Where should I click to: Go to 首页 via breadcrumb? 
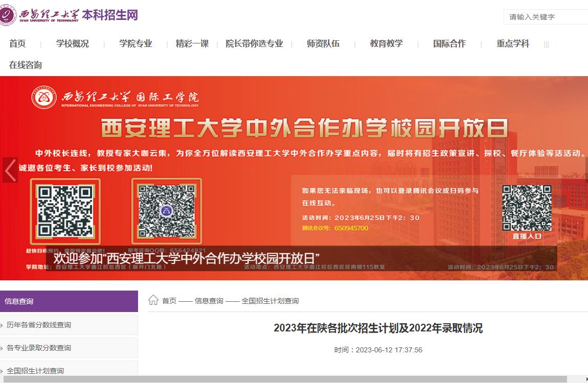pos(169,301)
